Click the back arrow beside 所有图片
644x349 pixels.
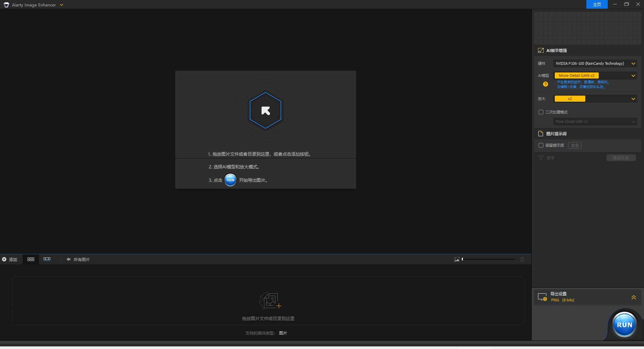click(x=68, y=259)
